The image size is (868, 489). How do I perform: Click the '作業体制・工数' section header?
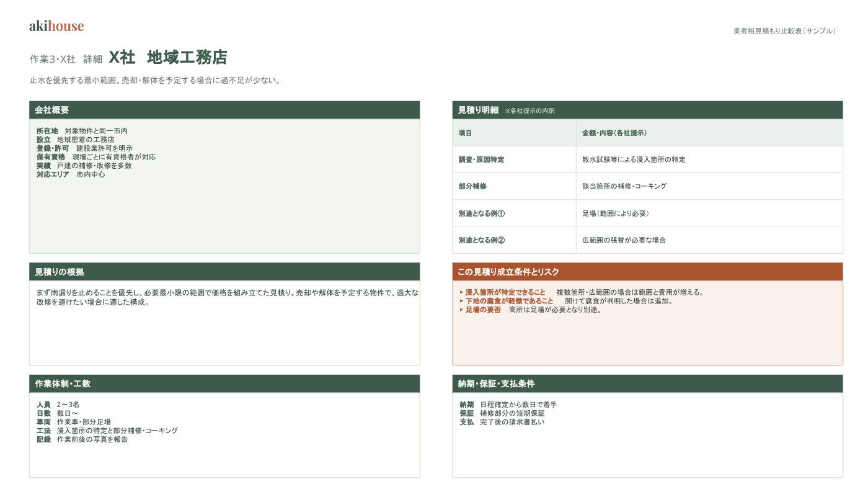point(224,384)
